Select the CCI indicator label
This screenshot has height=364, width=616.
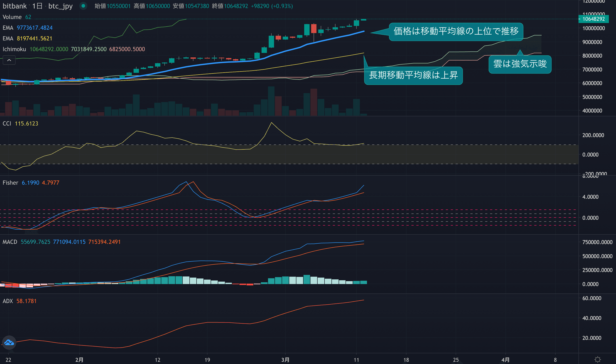click(7, 123)
